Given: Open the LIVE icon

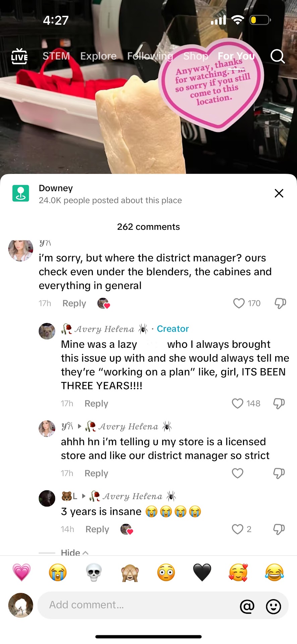Looking at the screenshot, I should pyautogui.click(x=19, y=56).
